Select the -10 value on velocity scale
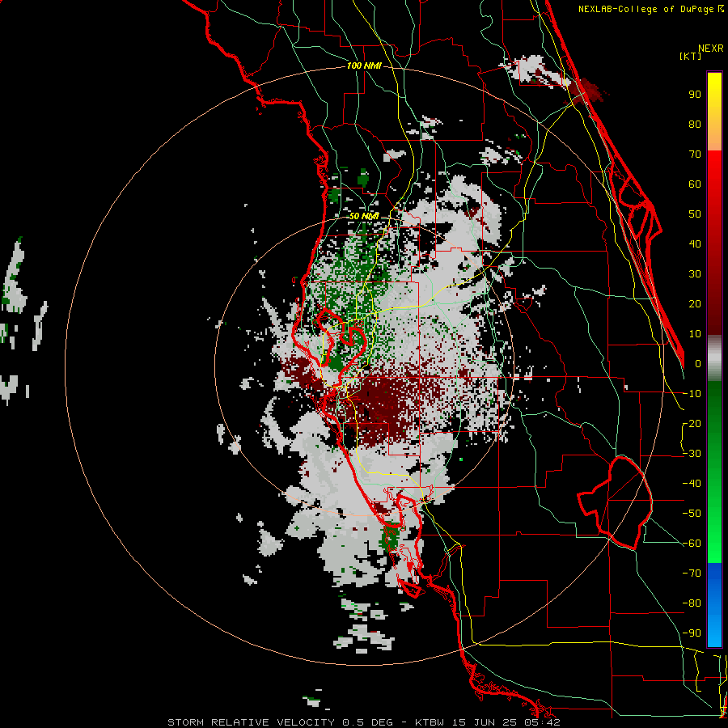This screenshot has width=728, height=728. pyautogui.click(x=692, y=394)
